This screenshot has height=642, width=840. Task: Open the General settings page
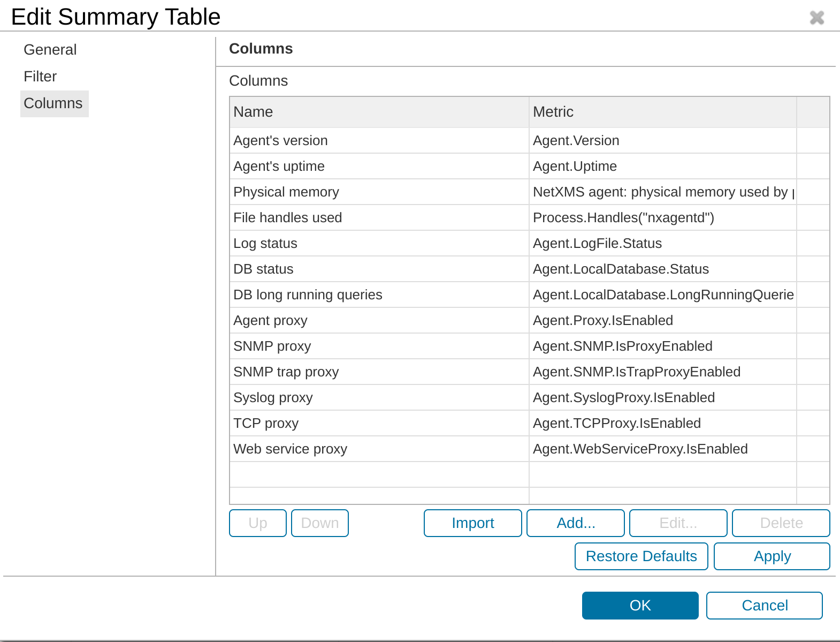pos(50,50)
